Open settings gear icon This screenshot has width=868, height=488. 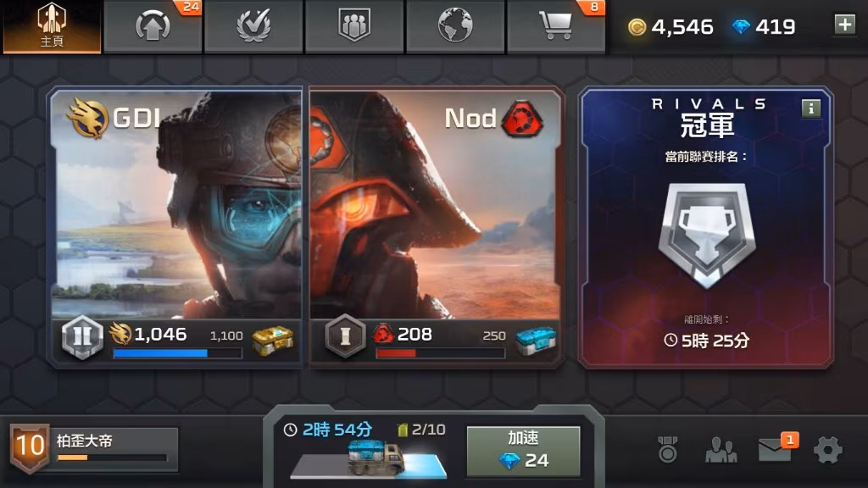(828, 450)
